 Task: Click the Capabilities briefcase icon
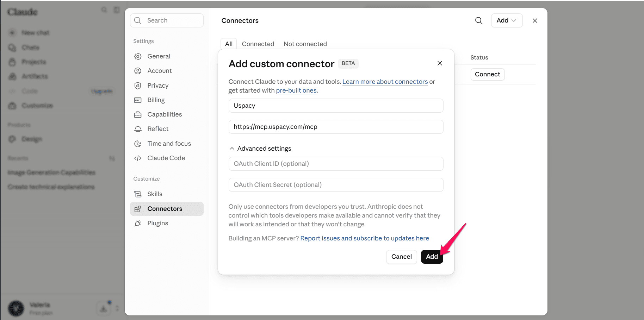tap(138, 114)
